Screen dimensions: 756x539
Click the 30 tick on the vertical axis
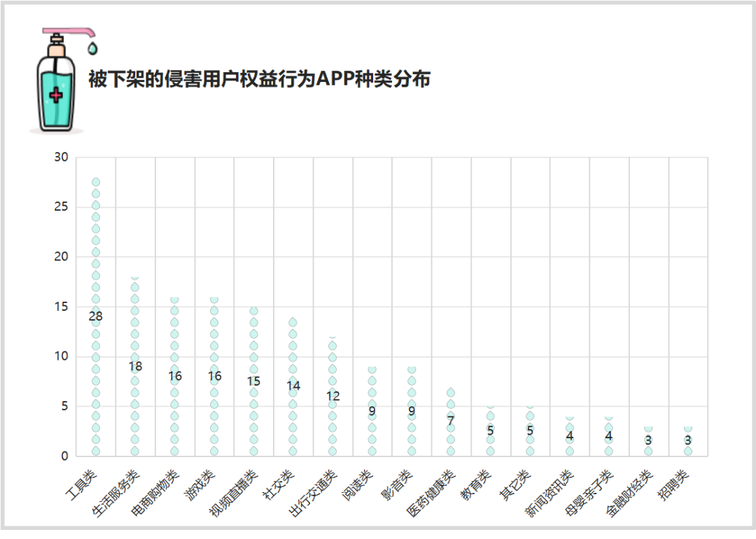coord(61,157)
